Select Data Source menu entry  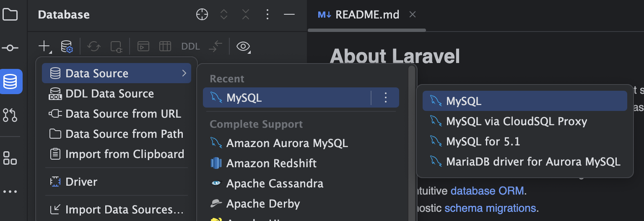117,74
